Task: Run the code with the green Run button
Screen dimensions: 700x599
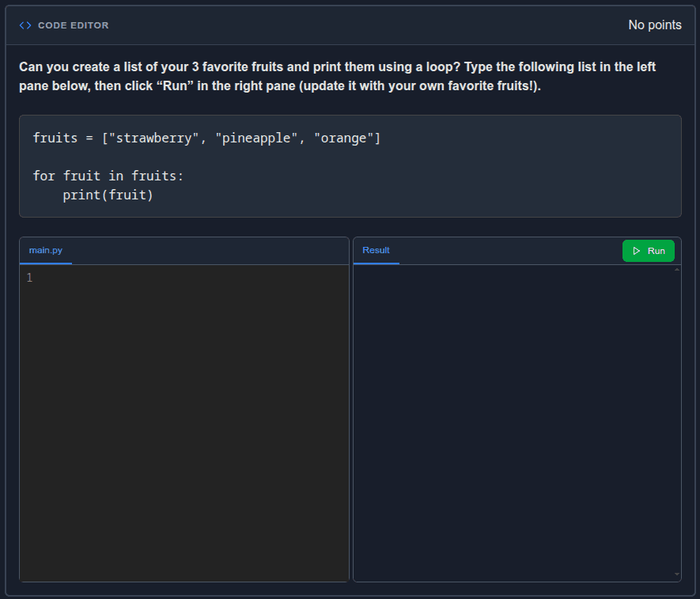Action: tap(649, 251)
